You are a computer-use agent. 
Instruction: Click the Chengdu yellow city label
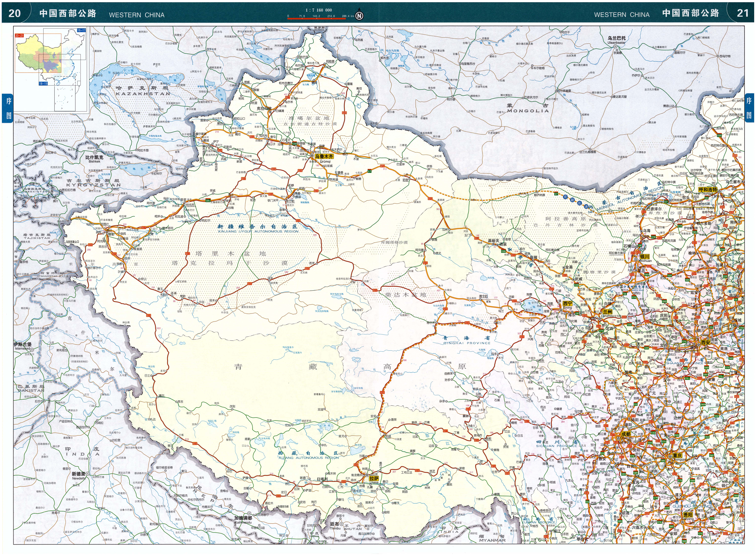click(626, 434)
